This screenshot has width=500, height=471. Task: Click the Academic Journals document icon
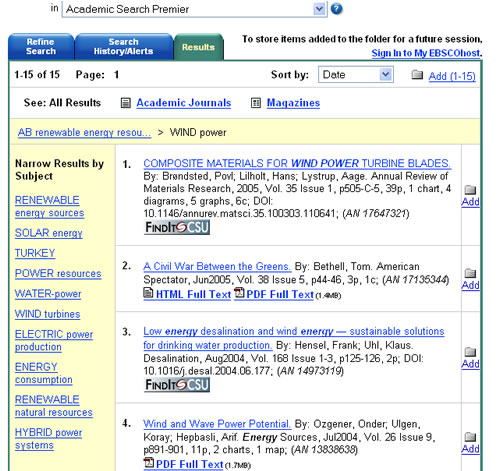click(x=125, y=103)
